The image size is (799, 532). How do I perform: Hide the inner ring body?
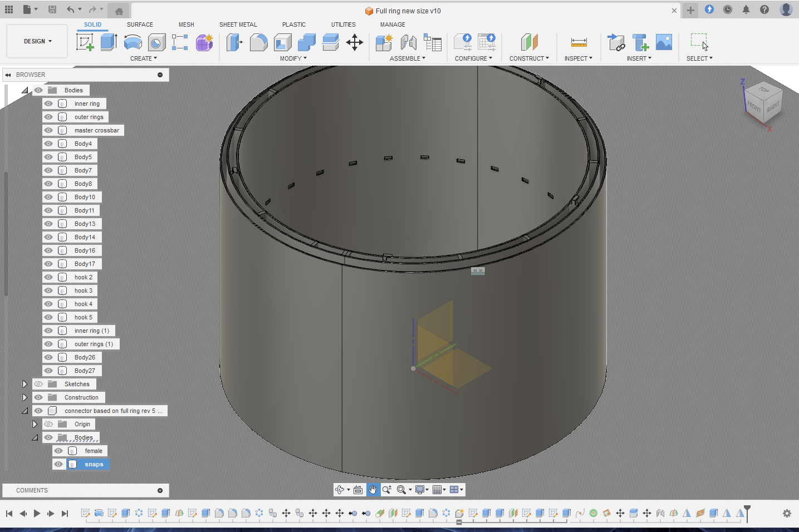pyautogui.click(x=48, y=103)
